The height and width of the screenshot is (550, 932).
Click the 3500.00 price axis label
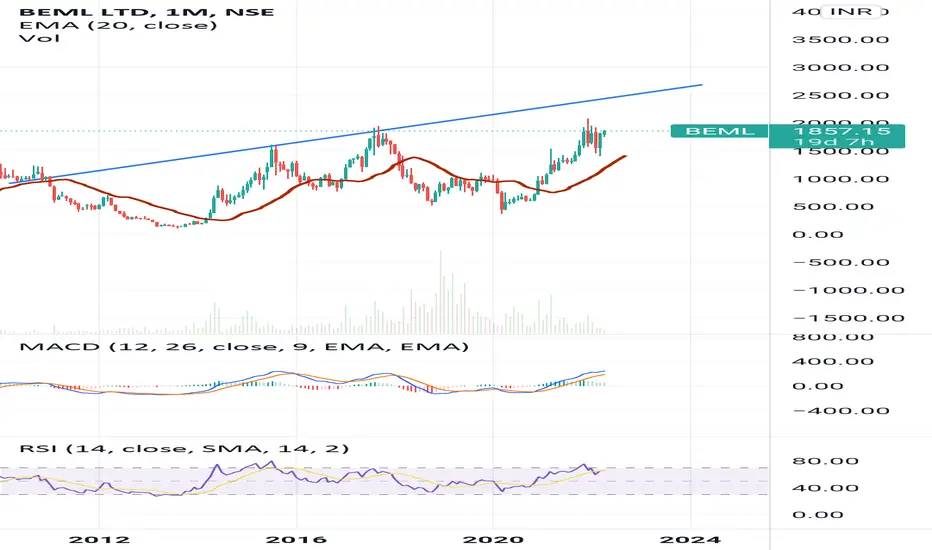pyautogui.click(x=840, y=40)
